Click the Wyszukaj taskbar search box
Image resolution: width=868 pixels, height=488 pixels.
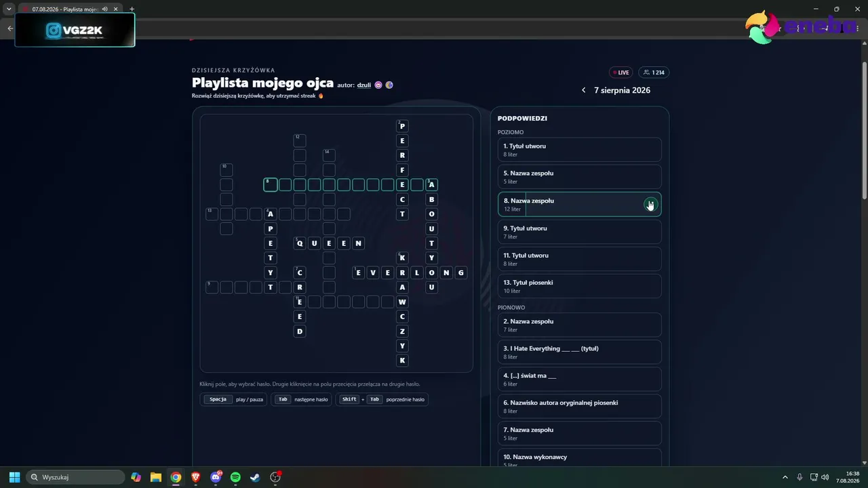pos(75,477)
